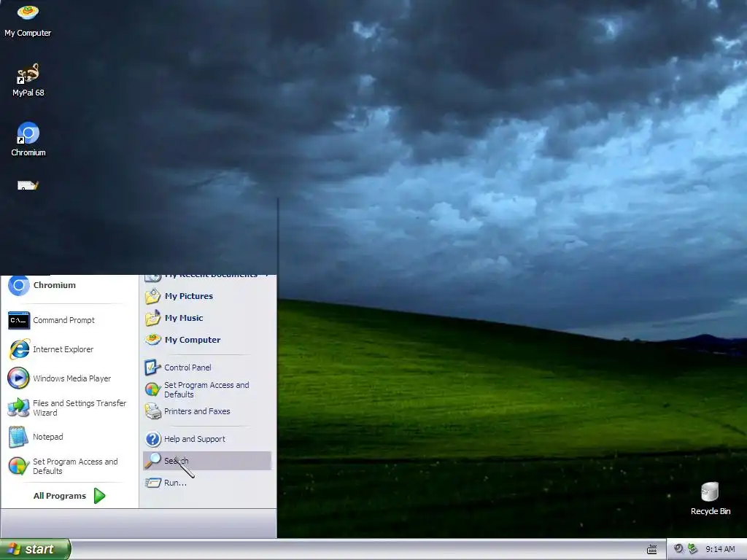Click My Computer icon in Start menu
The image size is (747, 560).
pos(153,340)
